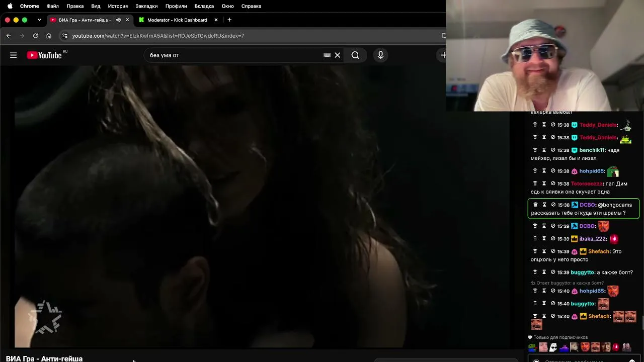Open the Закладки menu
Viewport: 644px width, 362px height.
146,6
